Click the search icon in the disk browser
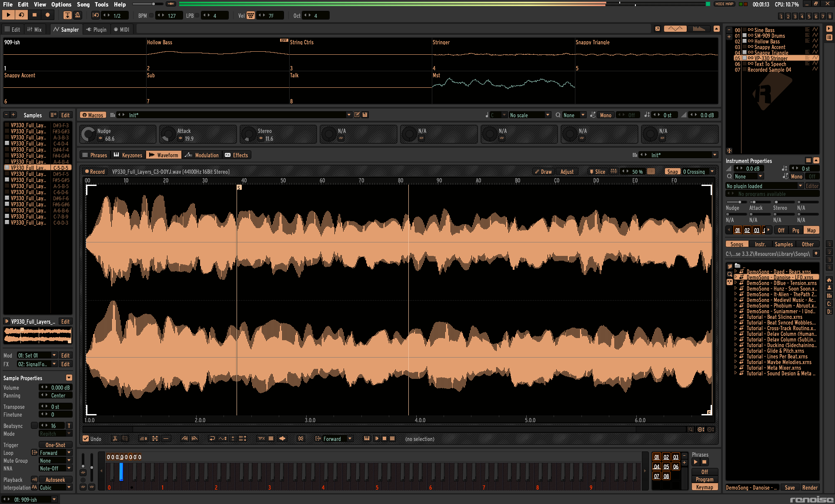Viewport: 835px width, 504px height. click(x=730, y=274)
